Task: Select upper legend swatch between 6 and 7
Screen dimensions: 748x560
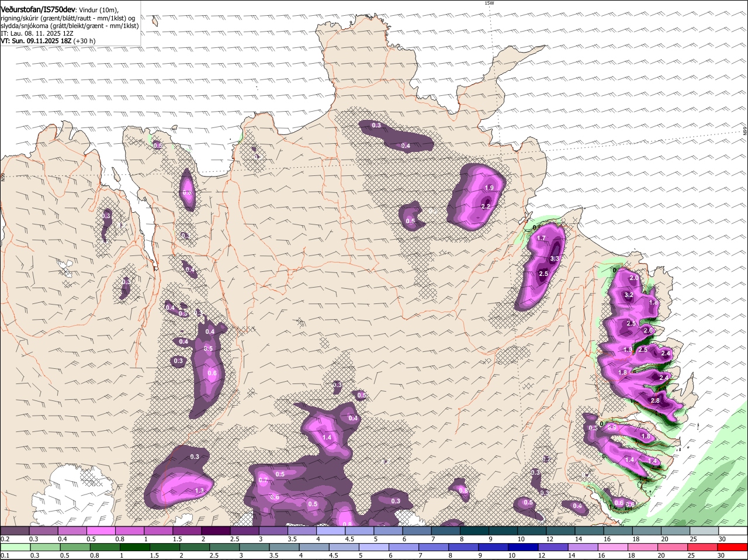Action: click(417, 531)
